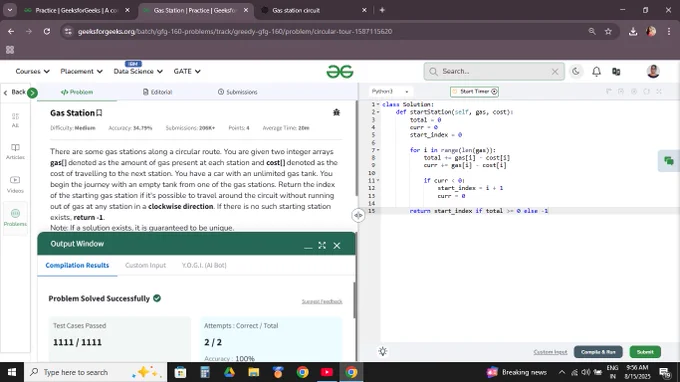Click the chat bubble icon at editor right edge
The width and height of the screenshot is (680, 382).
pos(669,161)
